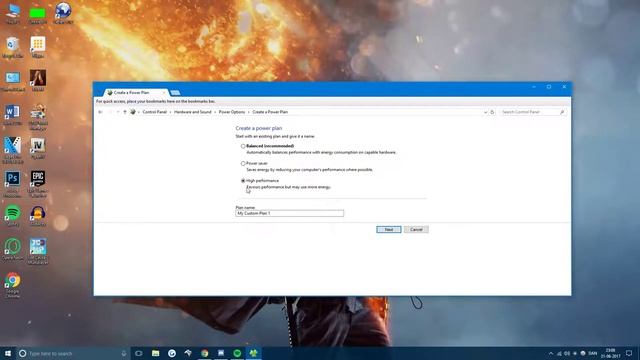Expand the address bar history dropdown
The width and height of the screenshot is (640, 360).
[485, 112]
